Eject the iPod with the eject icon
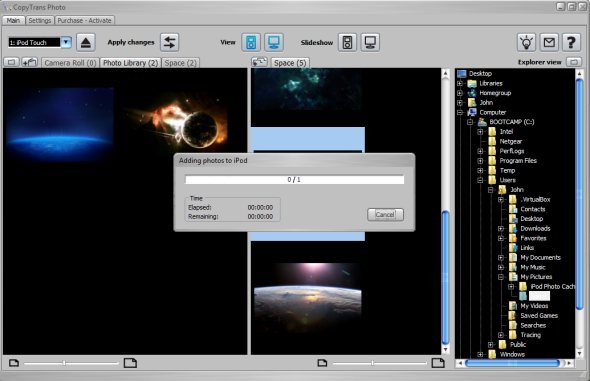The height and width of the screenshot is (381, 590). point(86,42)
